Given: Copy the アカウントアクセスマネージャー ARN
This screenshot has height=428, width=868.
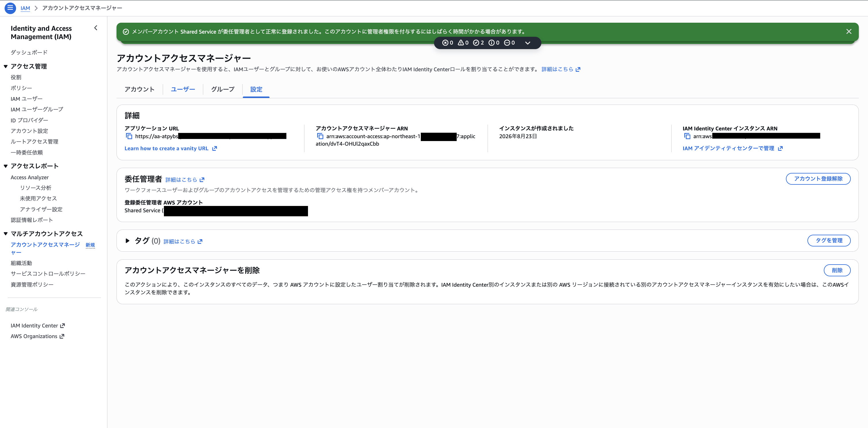Looking at the screenshot, I should pyautogui.click(x=320, y=136).
